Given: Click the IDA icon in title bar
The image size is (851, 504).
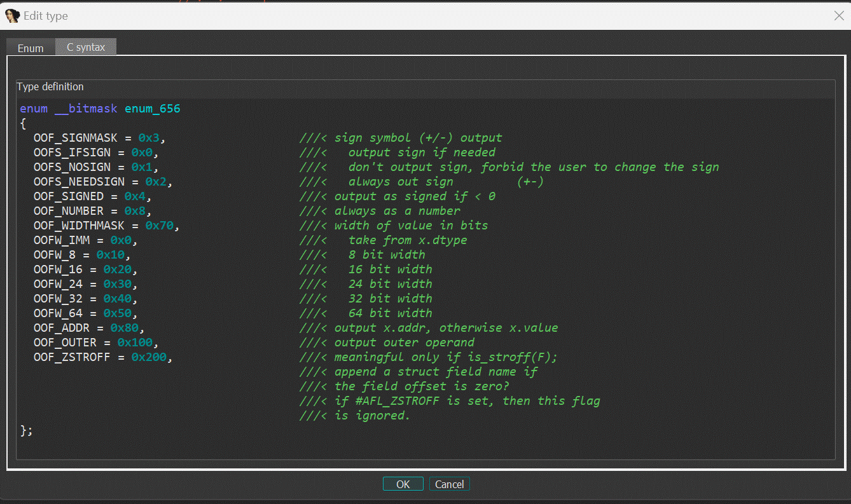Looking at the screenshot, I should click(12, 16).
